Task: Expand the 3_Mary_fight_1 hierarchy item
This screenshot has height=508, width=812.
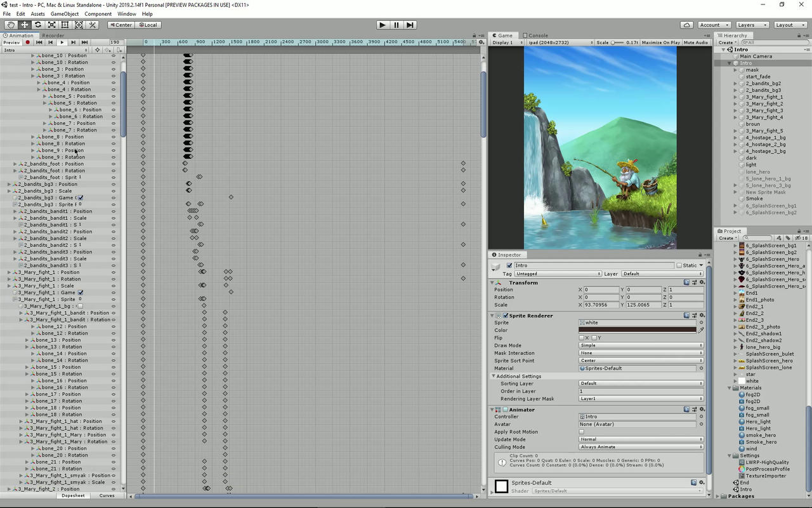Action: click(736, 97)
